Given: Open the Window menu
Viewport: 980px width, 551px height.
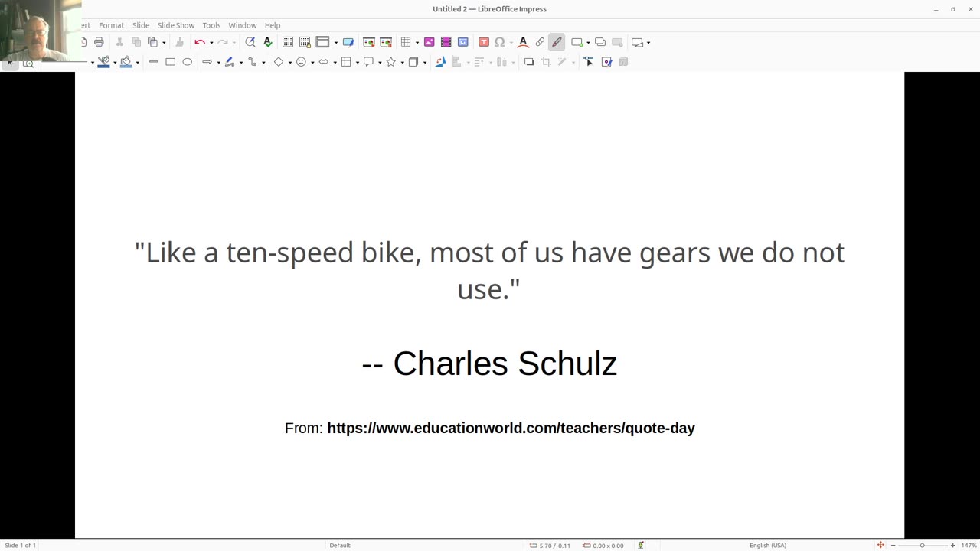Looking at the screenshot, I should click(243, 25).
